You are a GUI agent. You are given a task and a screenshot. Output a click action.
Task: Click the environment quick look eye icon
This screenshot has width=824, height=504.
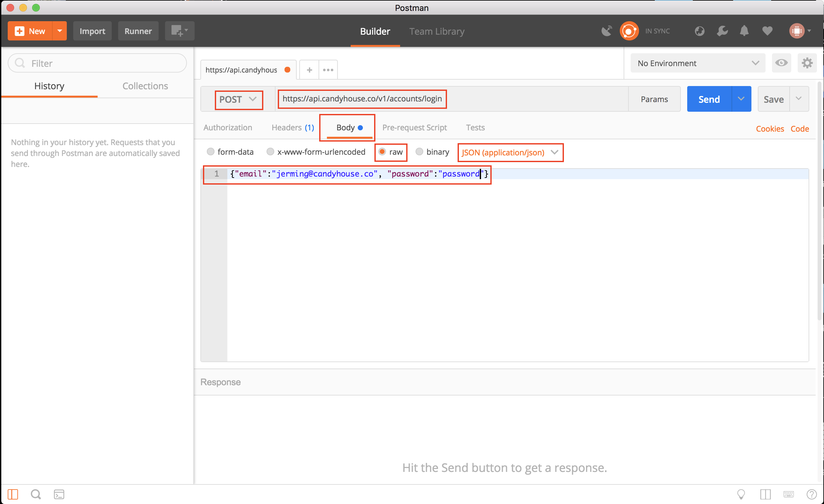pos(781,63)
